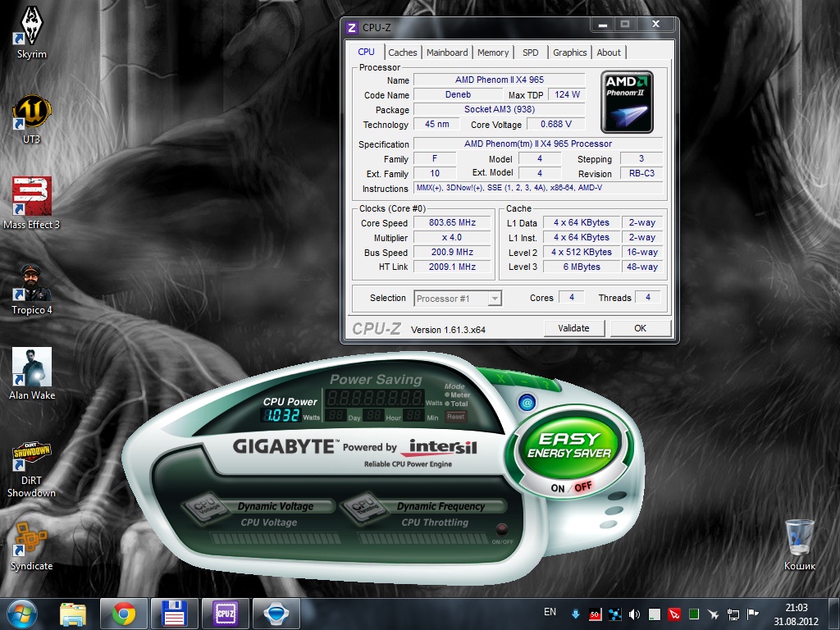Viewport: 840px width, 630px height.
Task: Select the Alan Wake desktop shortcut
Action: pos(32,374)
